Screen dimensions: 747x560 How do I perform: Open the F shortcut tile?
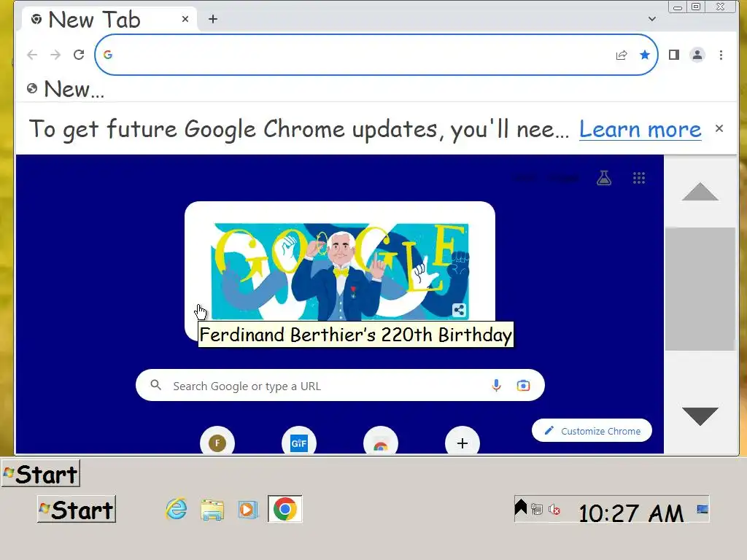click(217, 443)
